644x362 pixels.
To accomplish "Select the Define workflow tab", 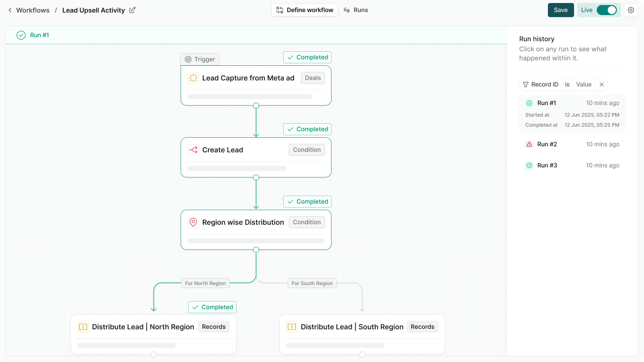I will [304, 10].
